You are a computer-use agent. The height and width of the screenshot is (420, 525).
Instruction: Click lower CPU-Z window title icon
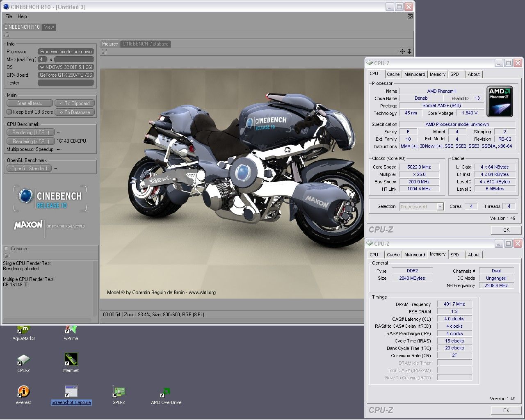point(370,244)
